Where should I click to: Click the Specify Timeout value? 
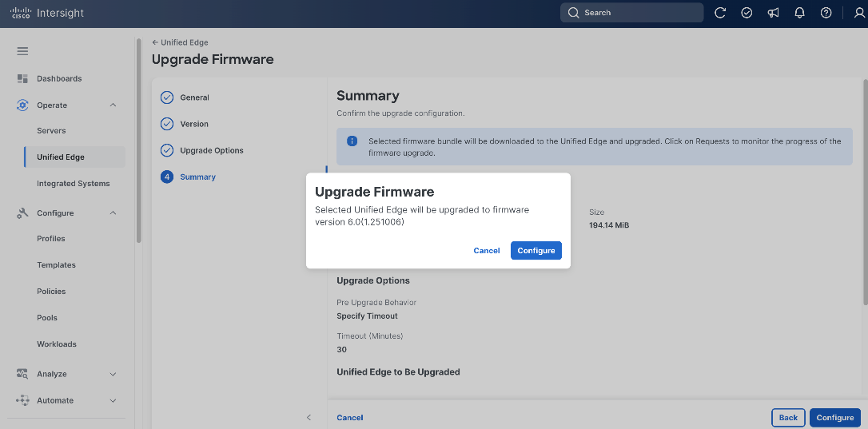(367, 316)
